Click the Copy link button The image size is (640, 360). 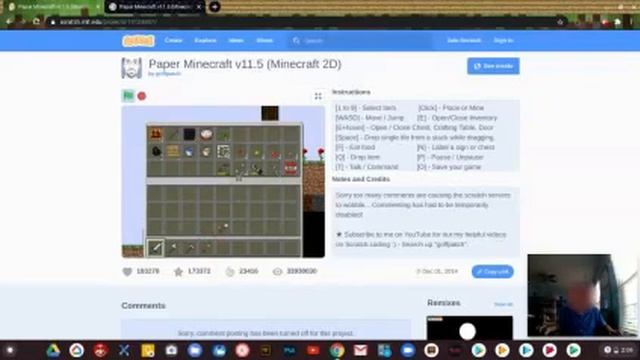[493, 271]
